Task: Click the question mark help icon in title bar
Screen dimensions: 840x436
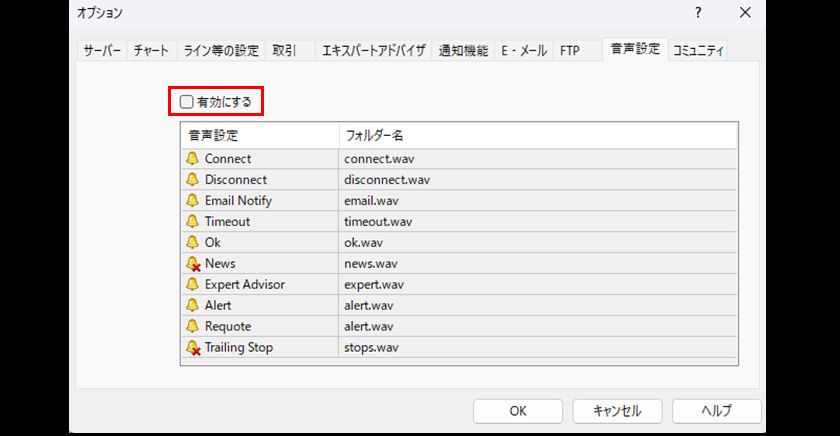Action: point(698,13)
